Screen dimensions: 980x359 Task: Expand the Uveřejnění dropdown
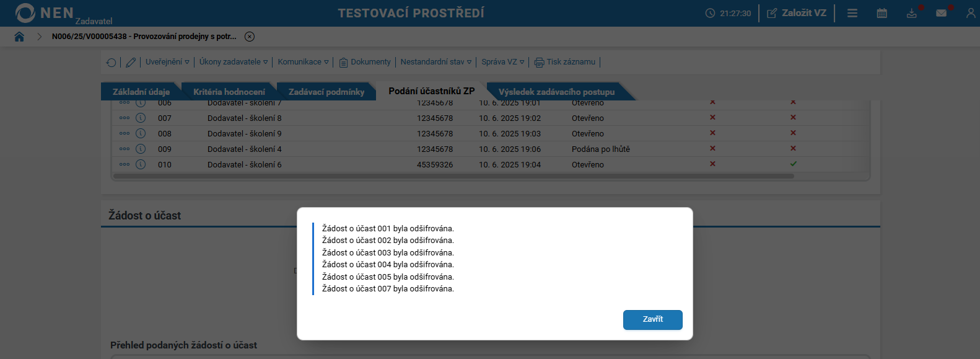pyautogui.click(x=167, y=62)
